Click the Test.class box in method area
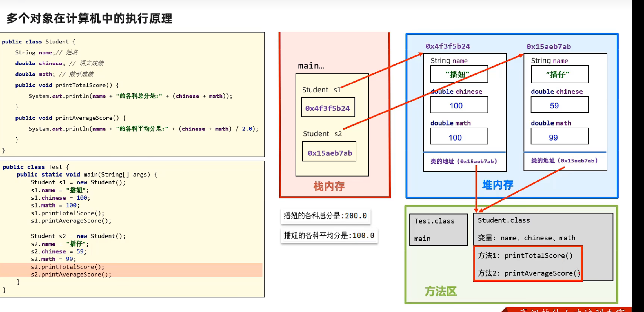This screenshot has height=312, width=644. point(438,229)
